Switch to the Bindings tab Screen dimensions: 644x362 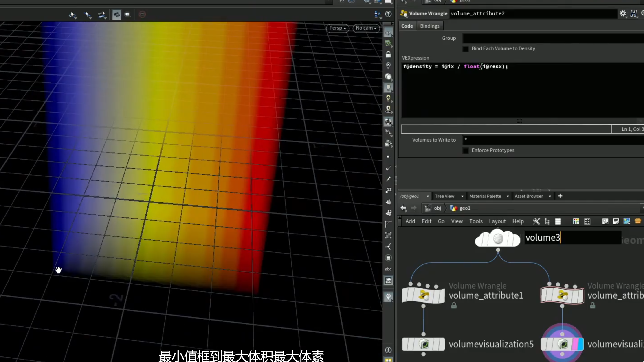coord(429,26)
